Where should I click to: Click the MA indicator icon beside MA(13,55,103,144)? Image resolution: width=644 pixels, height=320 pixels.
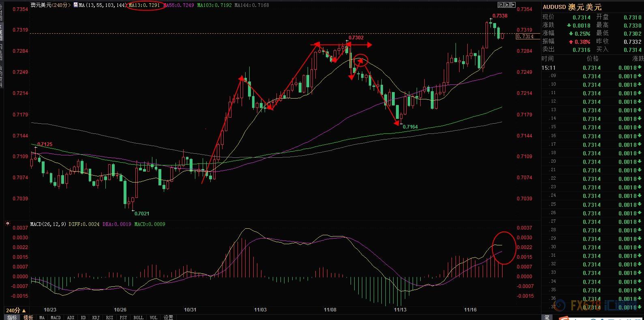(75, 5)
